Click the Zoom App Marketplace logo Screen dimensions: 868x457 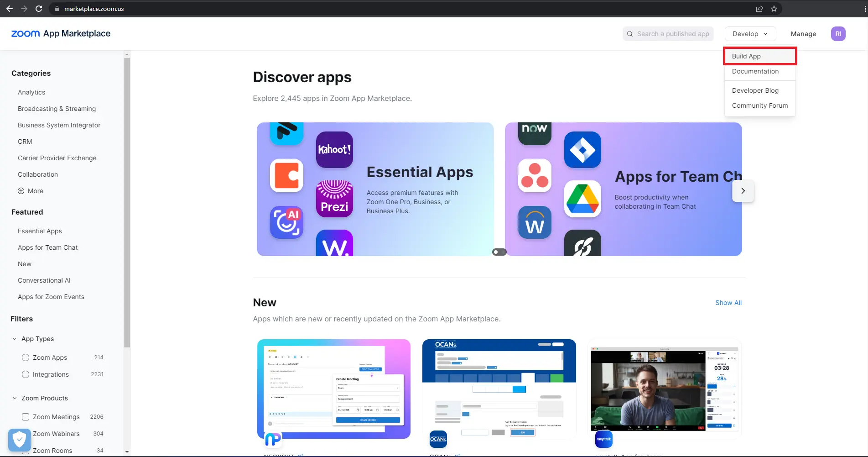pyautogui.click(x=61, y=33)
